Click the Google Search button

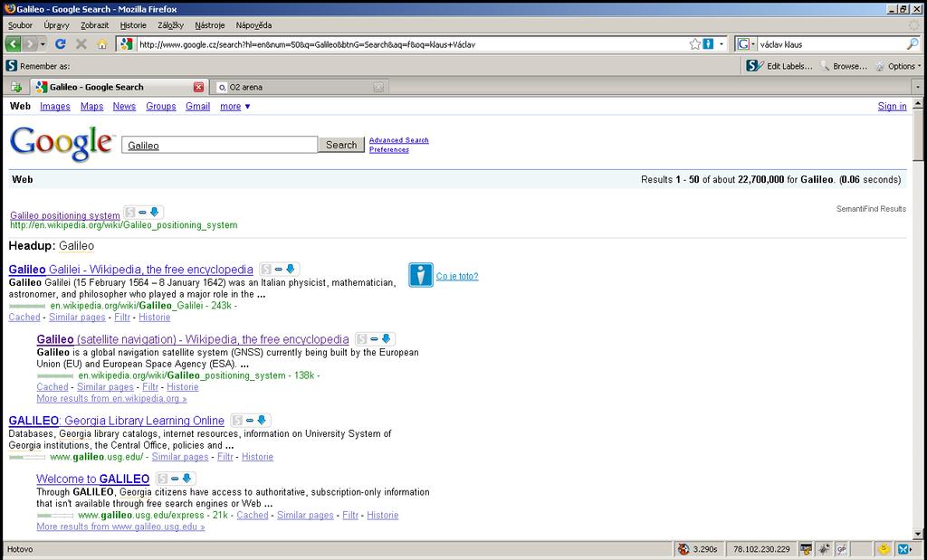point(341,145)
